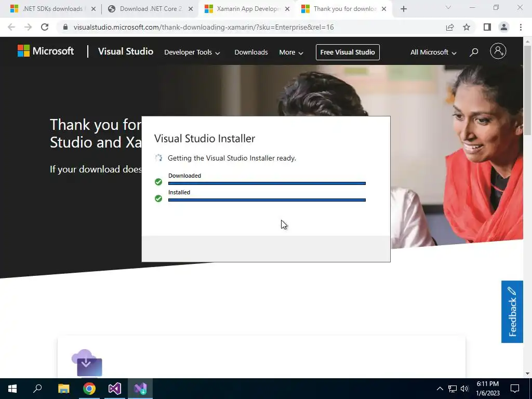
Task: Click the Visual Studio brand link
Action: 126,51
